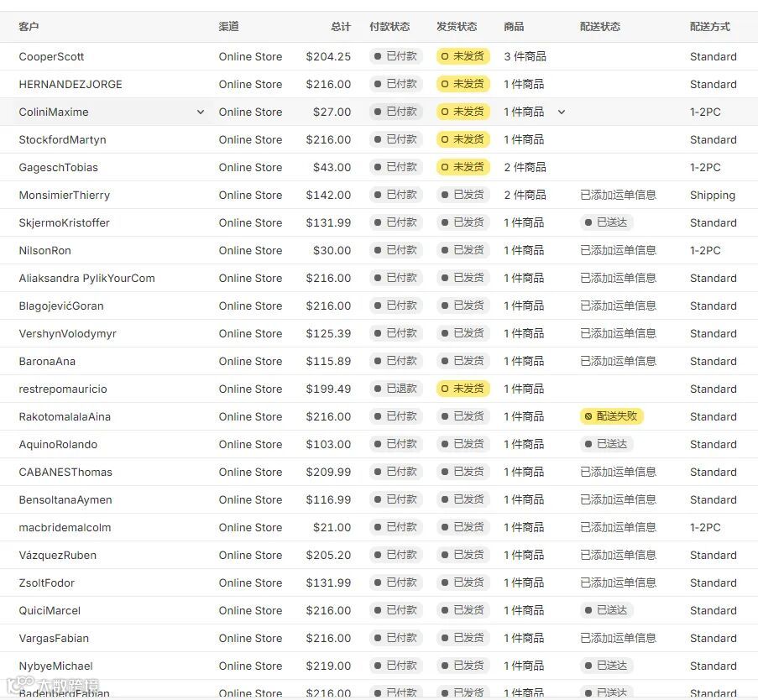Click 已发货 badge in BaronaAna row

click(463, 361)
